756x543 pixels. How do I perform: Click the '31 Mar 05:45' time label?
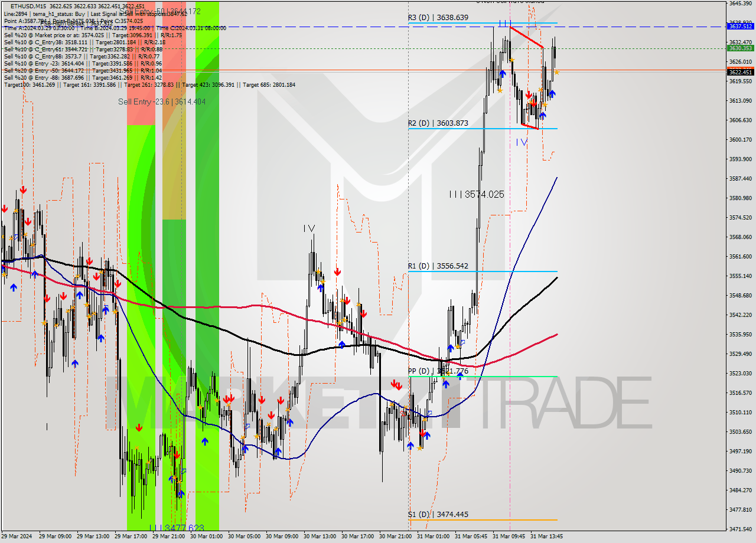471,537
